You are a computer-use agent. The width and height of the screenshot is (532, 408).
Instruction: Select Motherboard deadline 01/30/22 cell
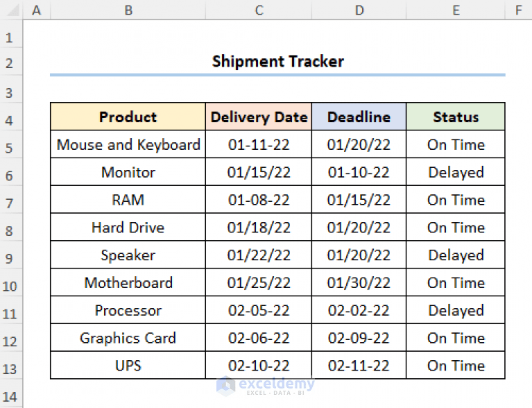pyautogui.click(x=359, y=283)
